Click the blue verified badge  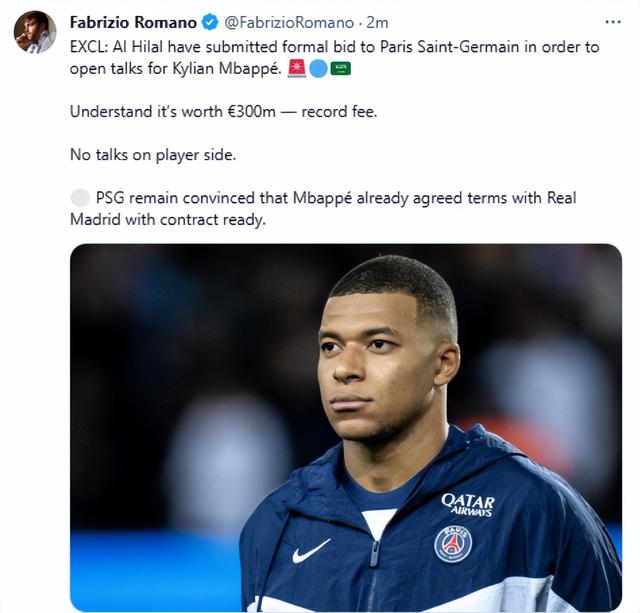tap(210, 22)
